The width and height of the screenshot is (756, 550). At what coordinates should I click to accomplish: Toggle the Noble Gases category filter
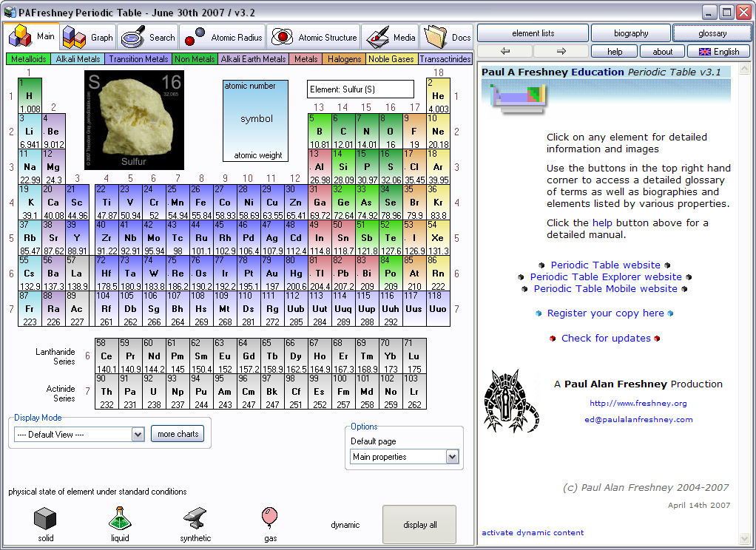point(391,59)
